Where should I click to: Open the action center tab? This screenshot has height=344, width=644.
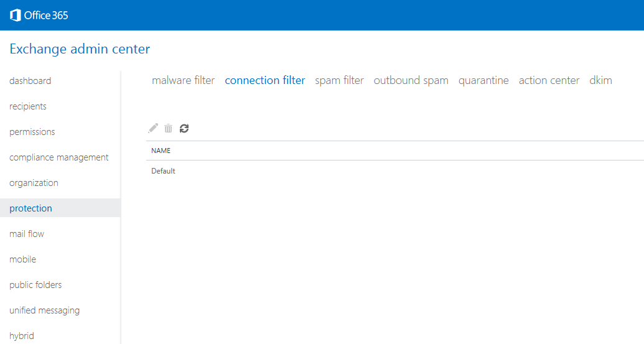pos(549,80)
